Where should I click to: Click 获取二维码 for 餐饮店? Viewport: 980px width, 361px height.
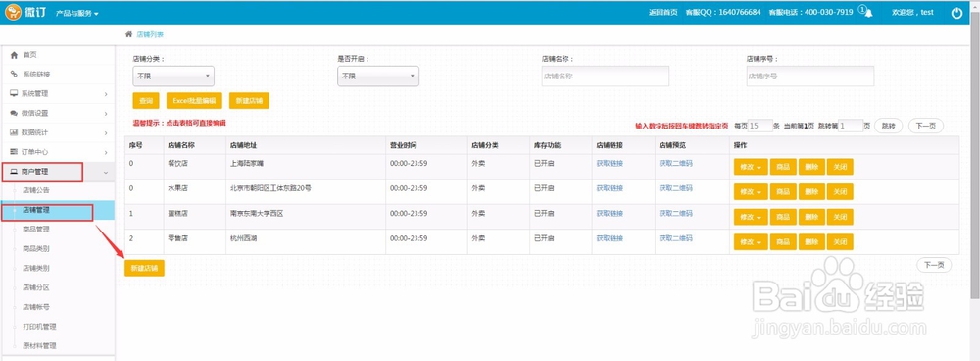[x=675, y=163]
